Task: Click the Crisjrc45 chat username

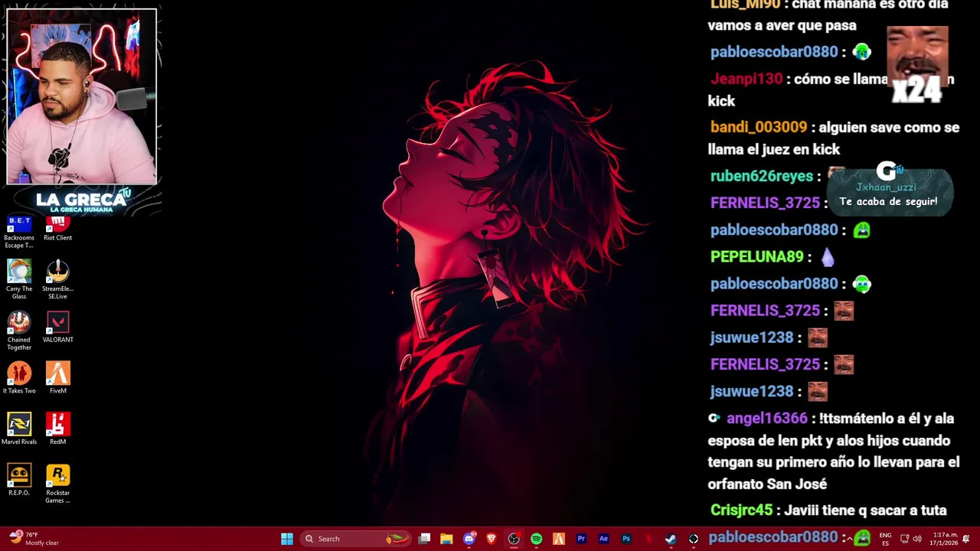Action: pyautogui.click(x=742, y=510)
